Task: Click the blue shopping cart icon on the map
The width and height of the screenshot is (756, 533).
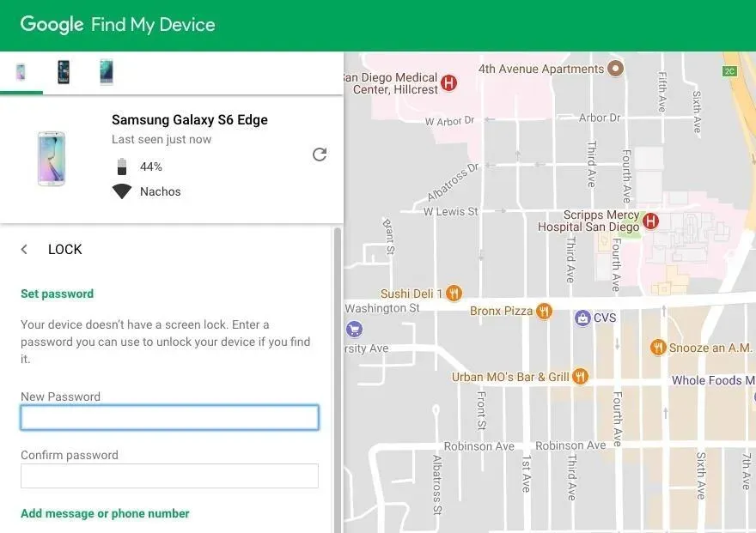Action: [356, 329]
